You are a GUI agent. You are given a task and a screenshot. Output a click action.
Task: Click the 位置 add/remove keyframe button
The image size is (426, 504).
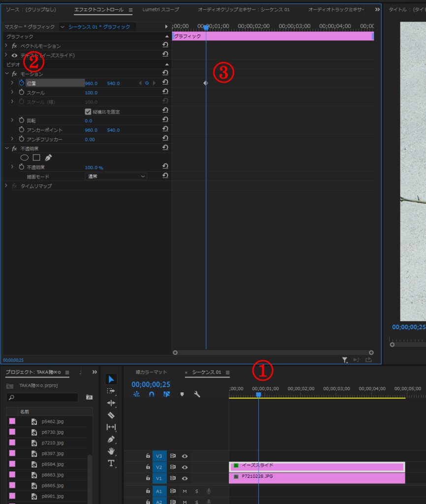[x=147, y=83]
